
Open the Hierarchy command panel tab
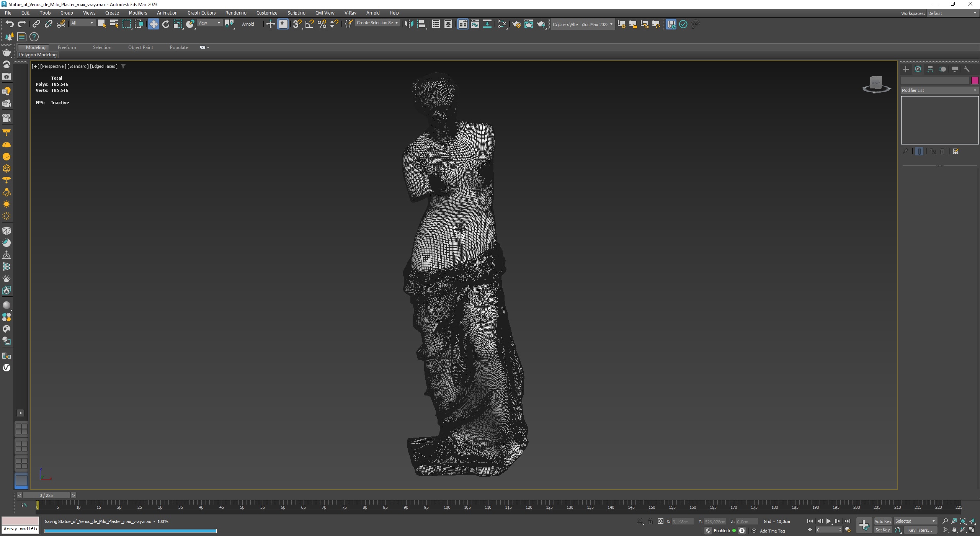point(930,69)
